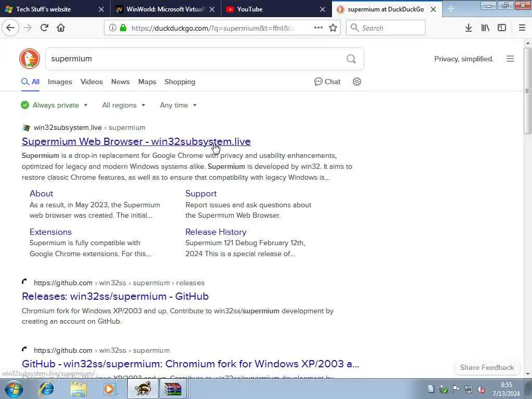The width and height of the screenshot is (532, 399).
Task: Select the News search tab
Action: click(121, 82)
